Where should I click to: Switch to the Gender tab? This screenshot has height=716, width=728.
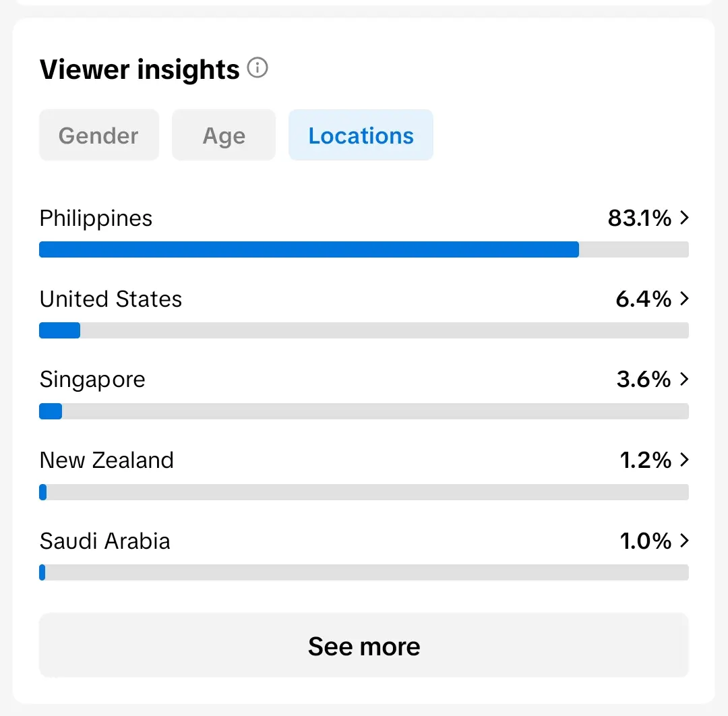click(x=99, y=135)
